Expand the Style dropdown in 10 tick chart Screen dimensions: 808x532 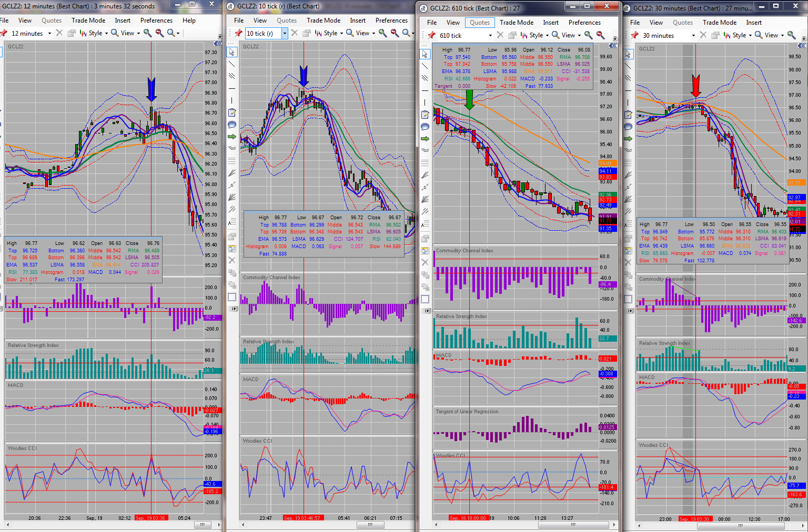point(329,33)
